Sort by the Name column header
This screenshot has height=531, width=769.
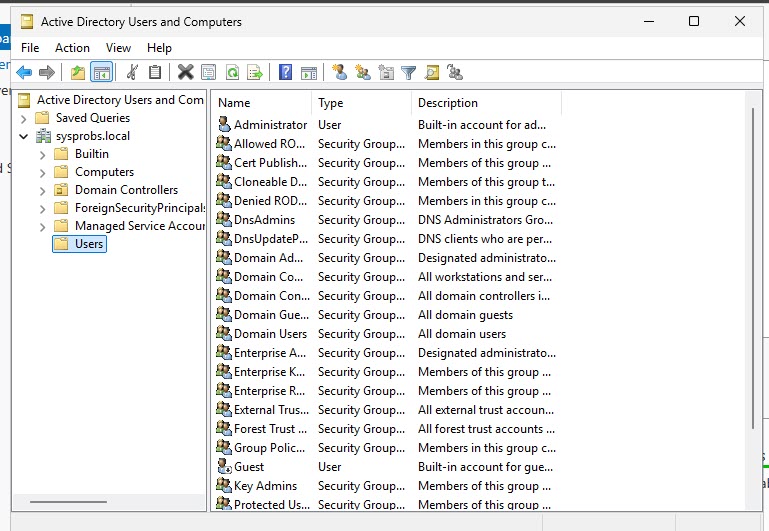point(262,103)
